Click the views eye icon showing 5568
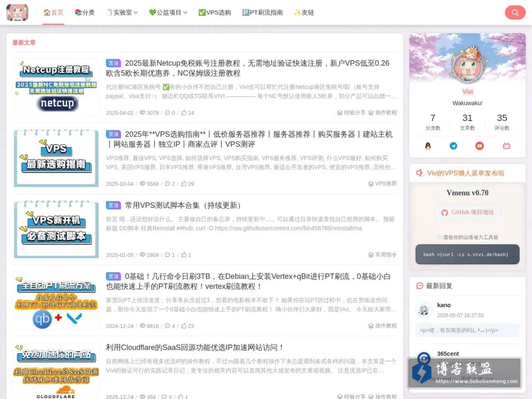Screen dimensions: 532x399 click(142, 184)
